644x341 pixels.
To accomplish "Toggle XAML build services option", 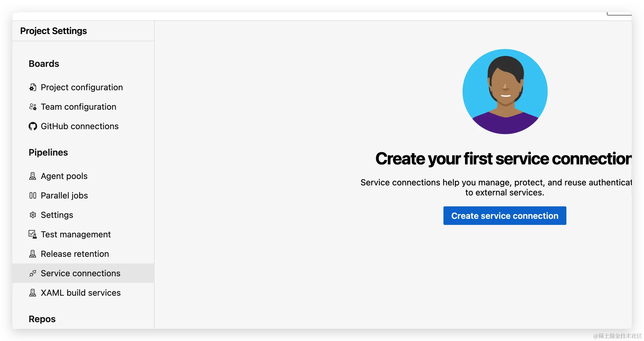I will (x=80, y=293).
